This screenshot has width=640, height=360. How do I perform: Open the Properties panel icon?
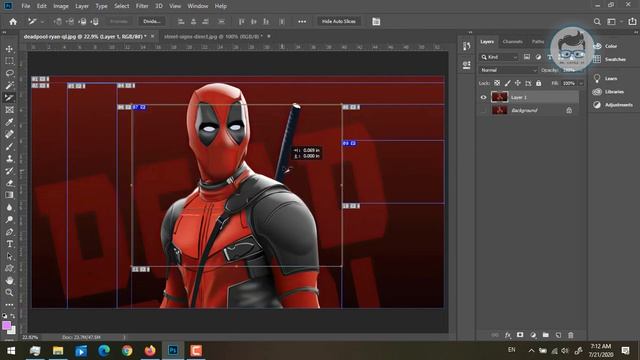[x=467, y=64]
